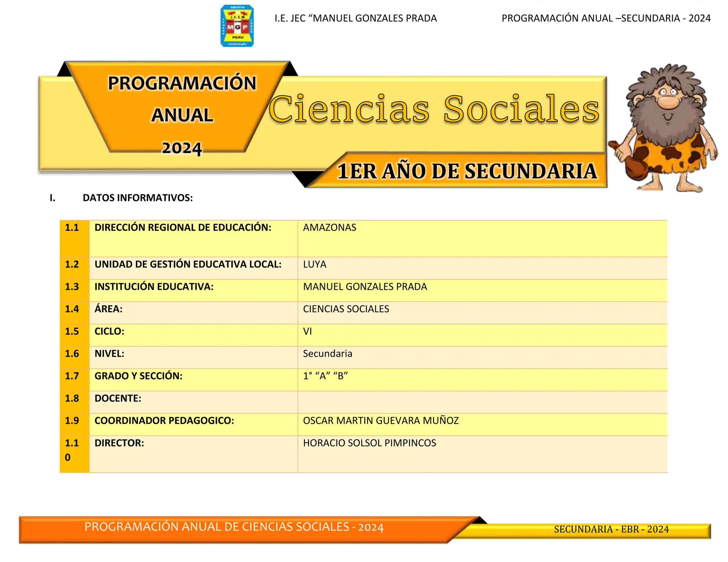Click the row number cell '1.6'
Image resolution: width=728 pixels, height=562 pixels.
tap(74, 358)
